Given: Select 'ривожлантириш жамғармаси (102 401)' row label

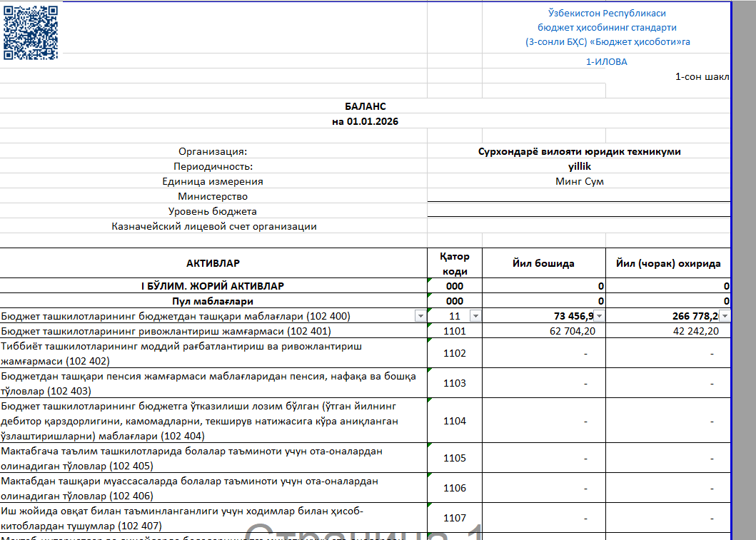Looking at the screenshot, I should click(213, 331).
